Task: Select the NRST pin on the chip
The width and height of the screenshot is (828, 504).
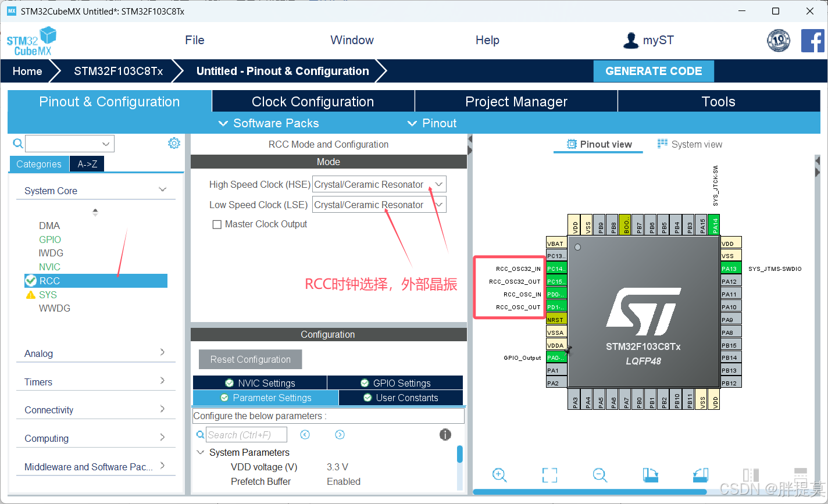Action: (x=556, y=320)
